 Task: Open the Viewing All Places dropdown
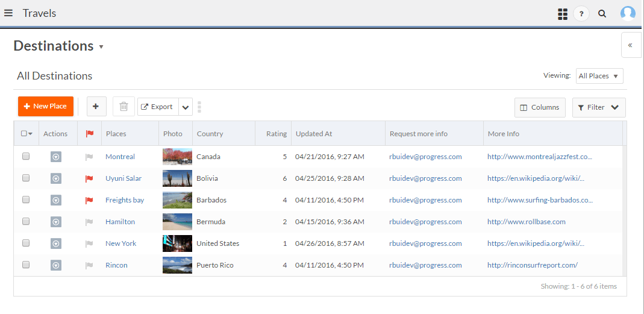(x=599, y=76)
